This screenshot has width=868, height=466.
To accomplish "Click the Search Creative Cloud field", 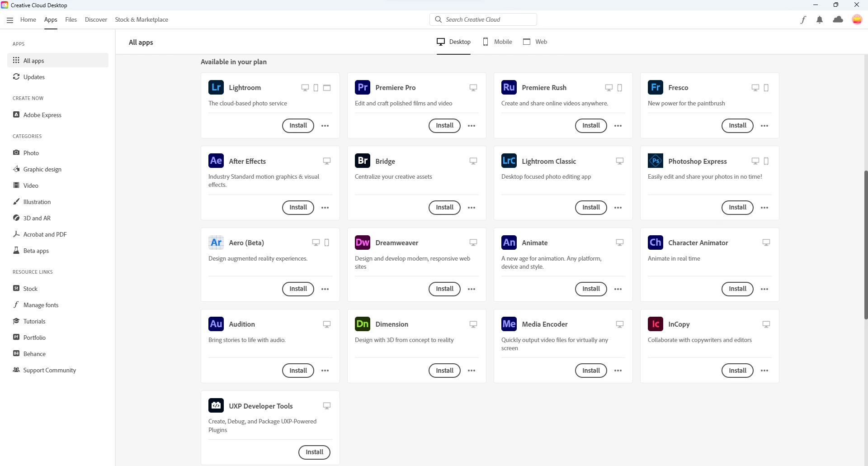I will [483, 19].
